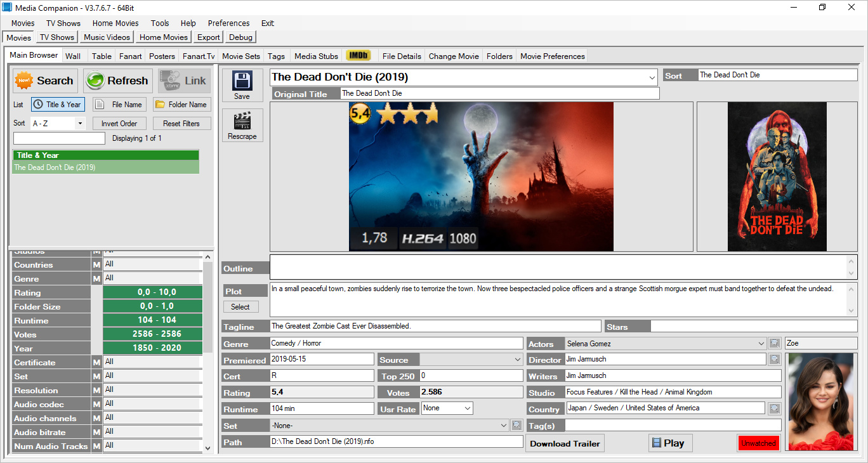
Task: Click the filter panel scrollbar down arrow
Action: (207, 447)
